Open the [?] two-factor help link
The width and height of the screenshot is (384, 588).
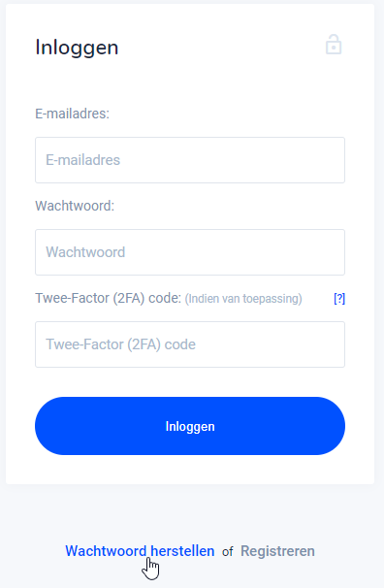pos(339,299)
